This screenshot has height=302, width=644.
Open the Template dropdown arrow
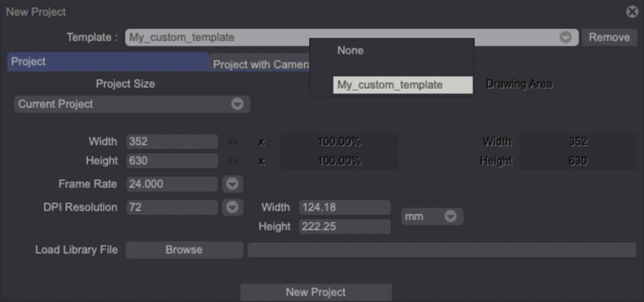tap(565, 37)
